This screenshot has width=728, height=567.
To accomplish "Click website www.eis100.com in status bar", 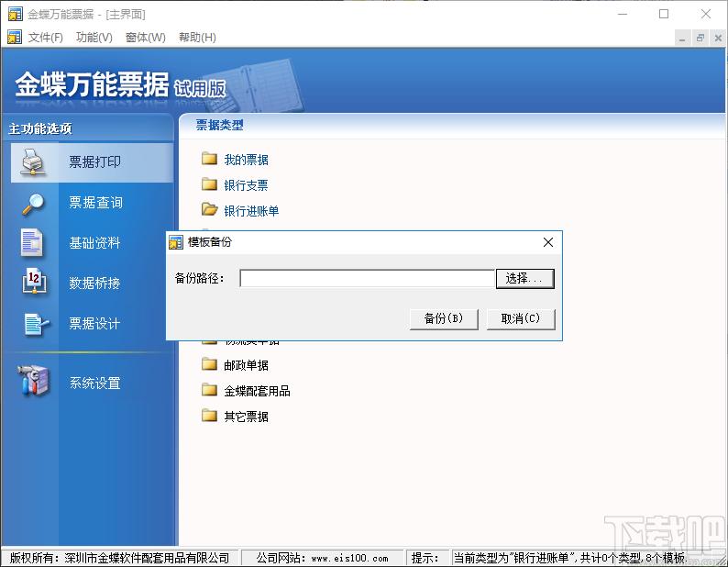I will click(349, 558).
